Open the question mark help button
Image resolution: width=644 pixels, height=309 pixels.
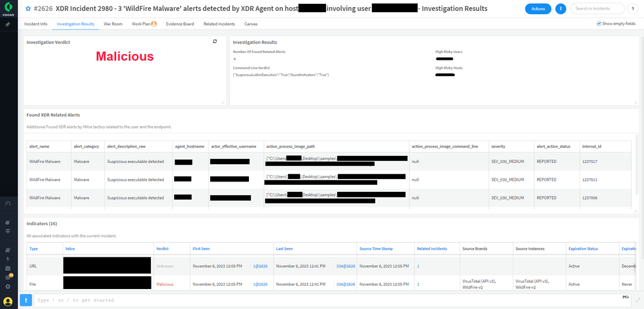(x=633, y=8)
